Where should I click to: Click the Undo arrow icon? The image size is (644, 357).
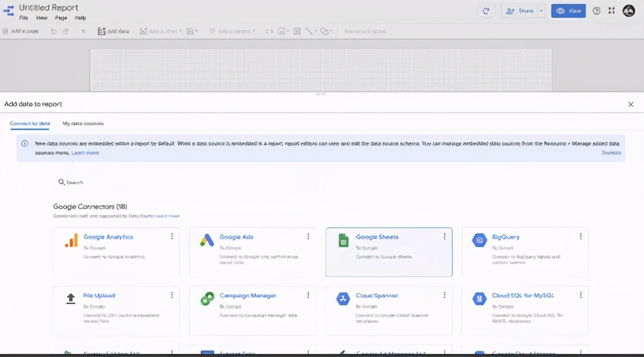(53, 31)
